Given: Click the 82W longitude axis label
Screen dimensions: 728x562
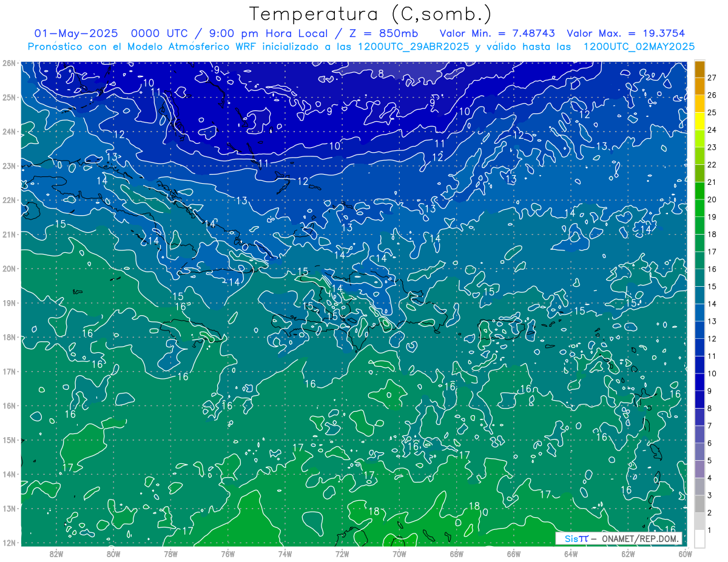Looking at the screenshot, I should 56,554.
